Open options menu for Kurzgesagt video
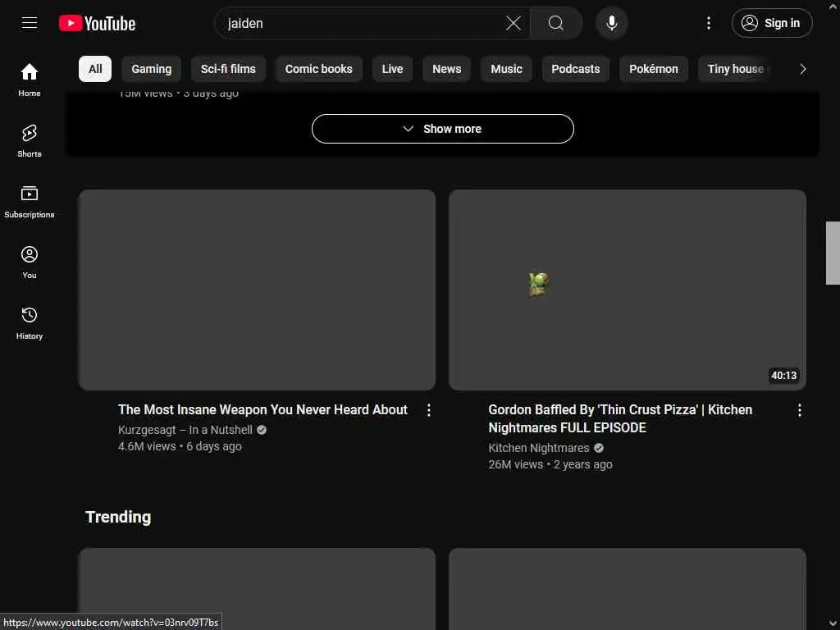The height and width of the screenshot is (630, 840). click(428, 410)
